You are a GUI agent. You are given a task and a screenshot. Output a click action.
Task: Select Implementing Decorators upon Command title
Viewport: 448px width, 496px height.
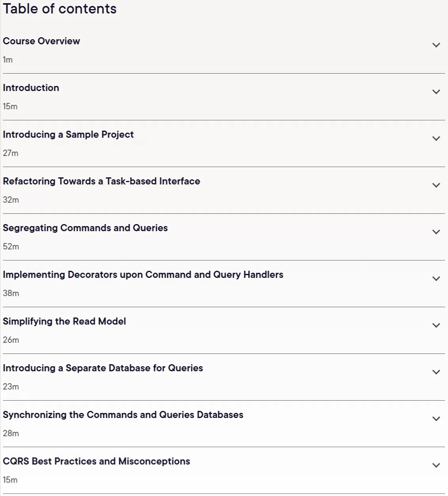tap(143, 275)
